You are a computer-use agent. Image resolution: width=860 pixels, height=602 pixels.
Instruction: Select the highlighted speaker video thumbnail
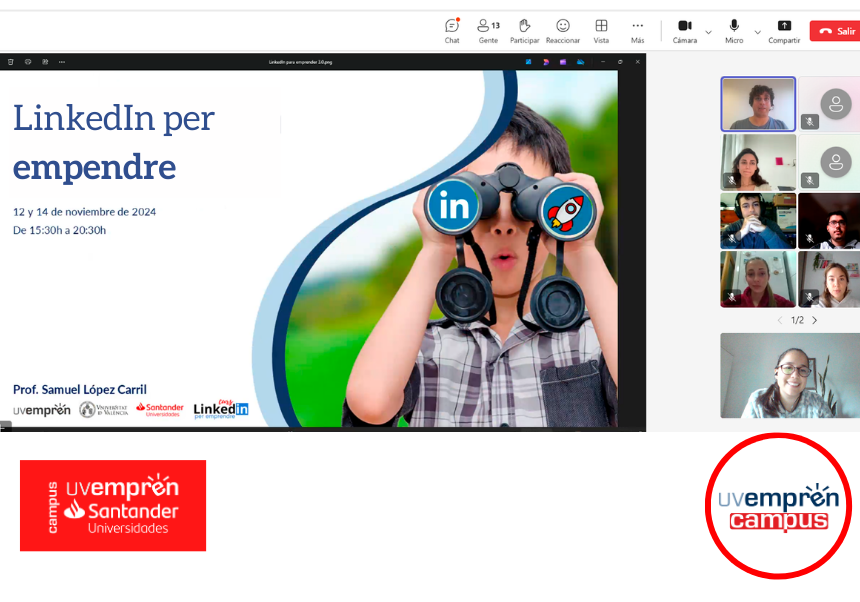coord(758,104)
